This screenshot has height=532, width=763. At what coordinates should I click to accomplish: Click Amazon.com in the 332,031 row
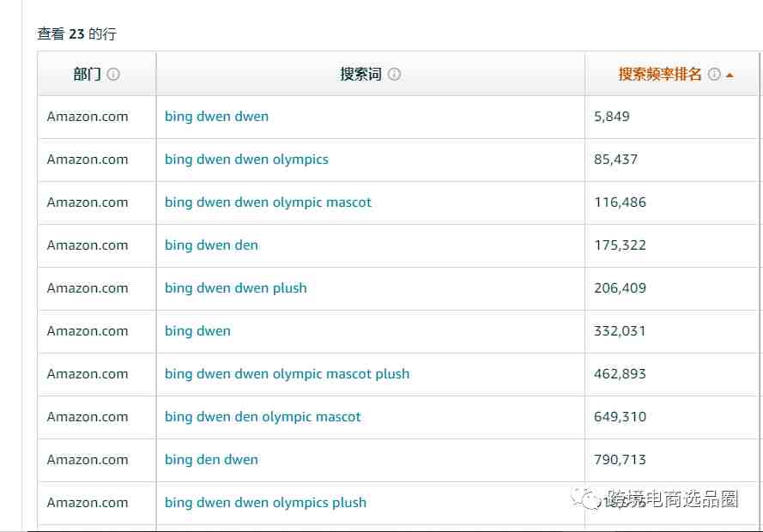point(88,331)
